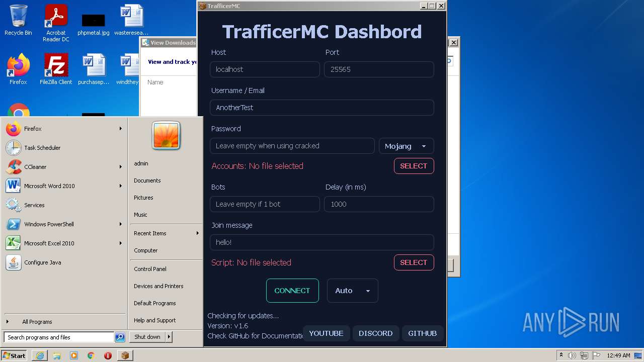The image size is (644, 362).
Task: Click Search programs and files box
Action: click(x=59, y=337)
